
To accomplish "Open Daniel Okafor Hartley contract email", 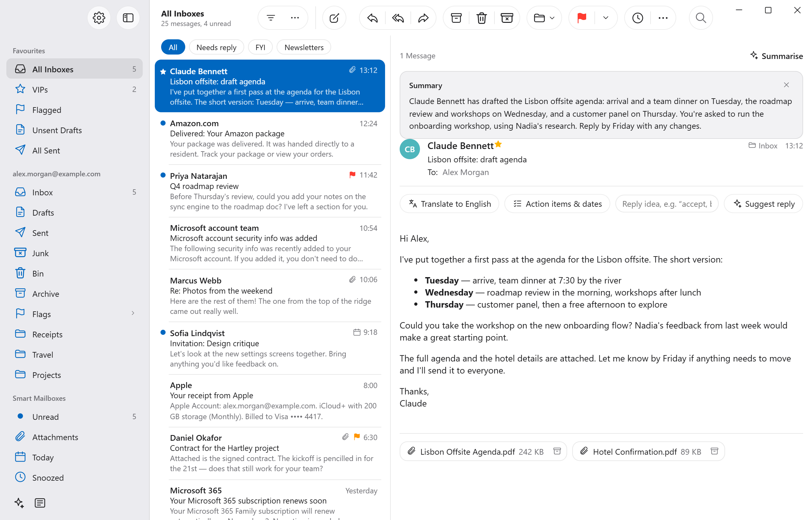I will coord(270,453).
